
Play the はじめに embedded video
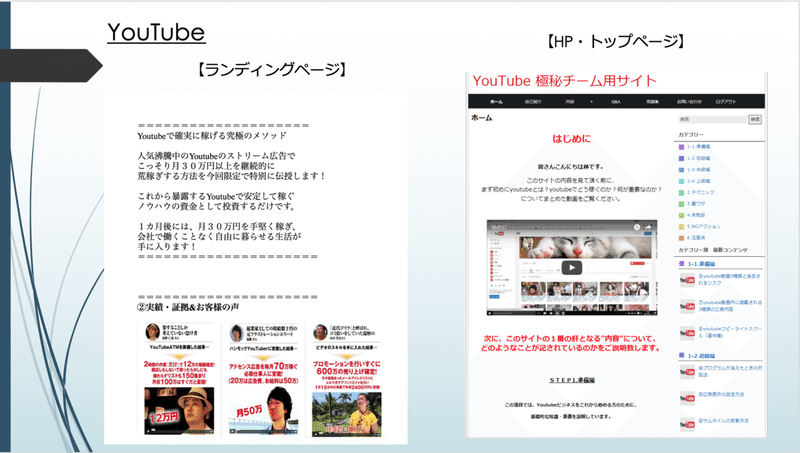point(571,267)
